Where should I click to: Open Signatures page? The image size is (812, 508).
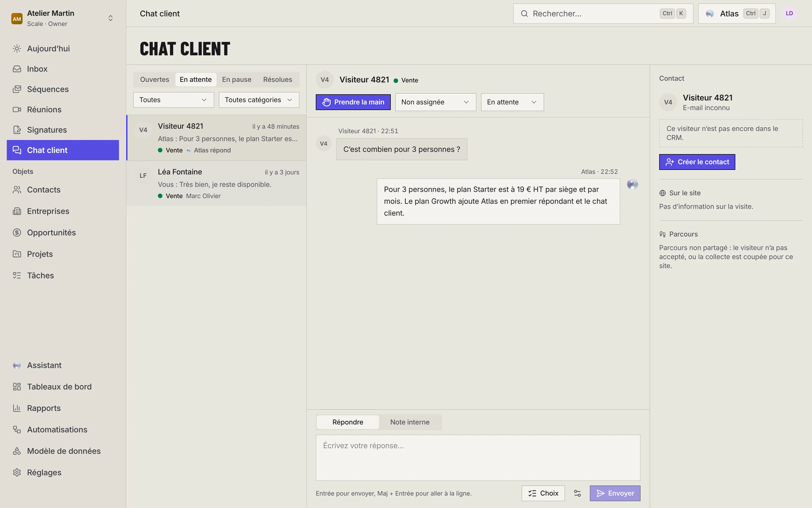63,130
